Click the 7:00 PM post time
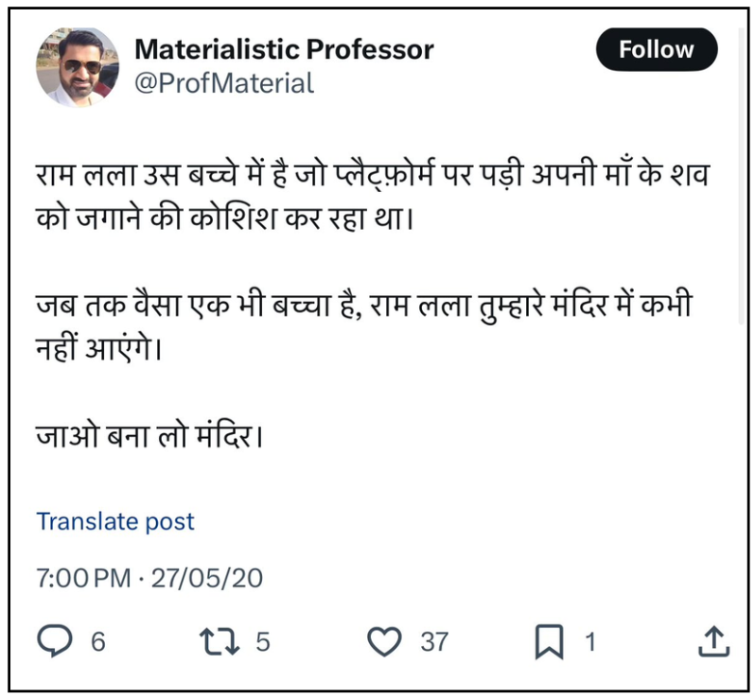755x700 pixels. coord(83,578)
